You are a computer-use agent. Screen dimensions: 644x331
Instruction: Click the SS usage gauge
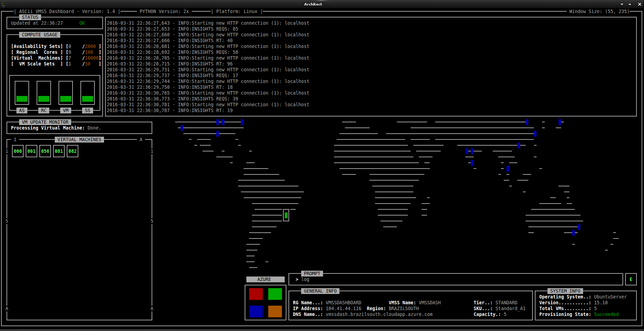pyautogui.click(x=88, y=93)
